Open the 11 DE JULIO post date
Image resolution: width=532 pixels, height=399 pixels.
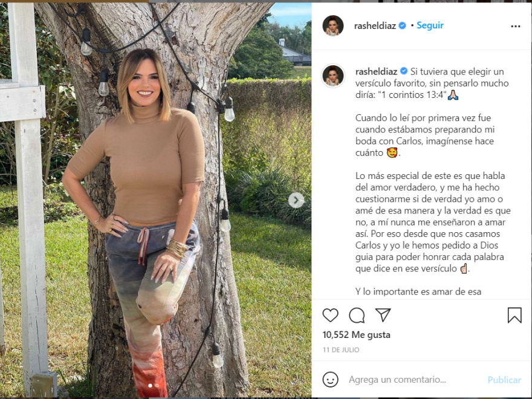[x=341, y=350]
